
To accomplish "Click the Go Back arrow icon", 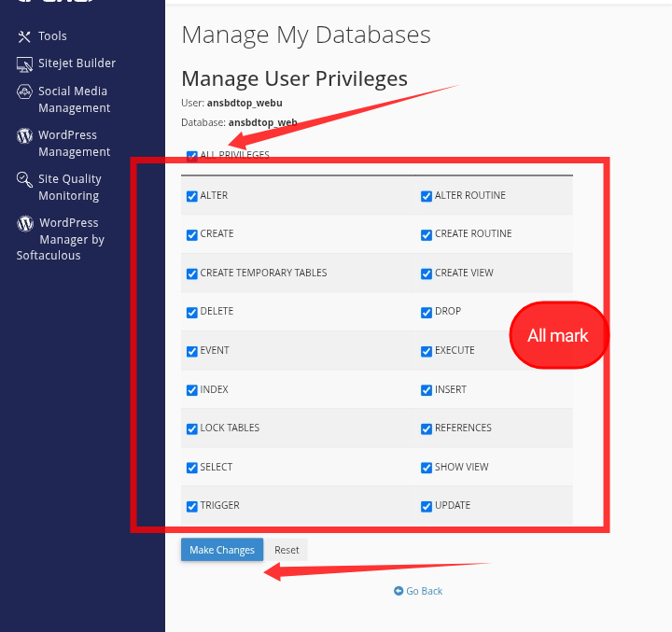I will (399, 591).
